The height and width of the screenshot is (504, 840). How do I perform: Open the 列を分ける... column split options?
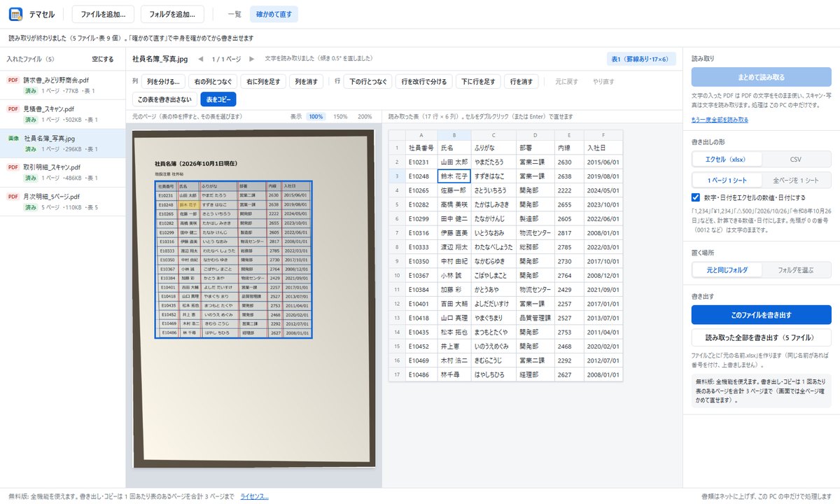(164, 82)
